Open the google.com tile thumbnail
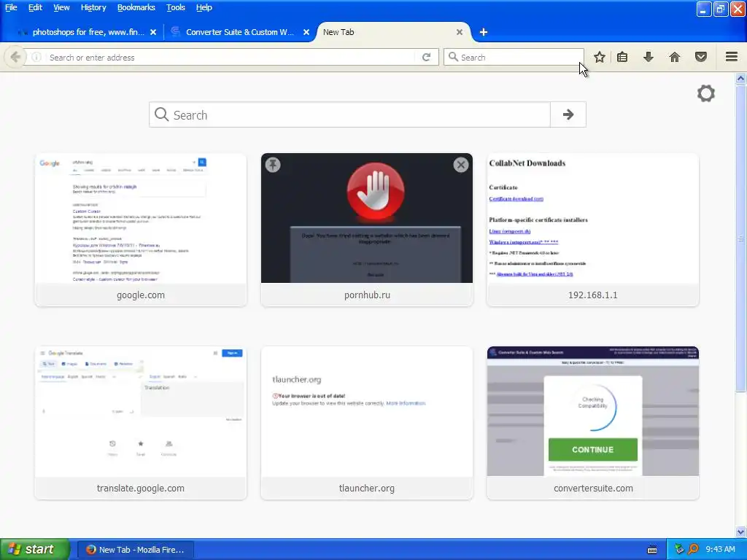The height and width of the screenshot is (560, 747). pyautogui.click(x=141, y=218)
